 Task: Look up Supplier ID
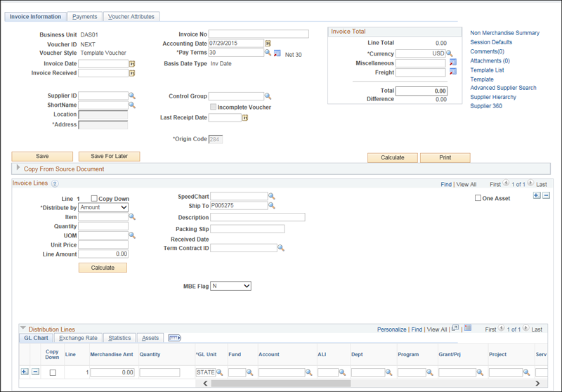click(x=132, y=96)
